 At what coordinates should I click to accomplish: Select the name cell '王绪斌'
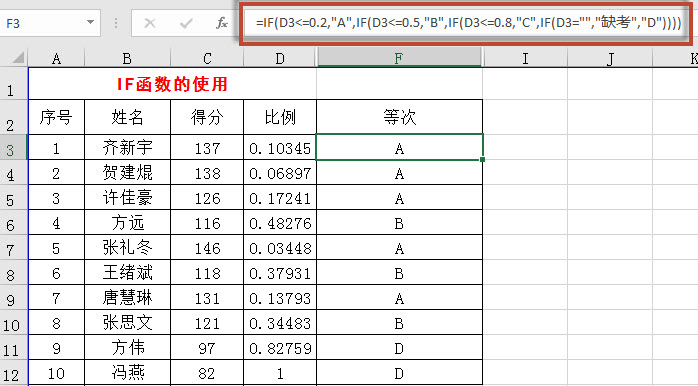127,272
